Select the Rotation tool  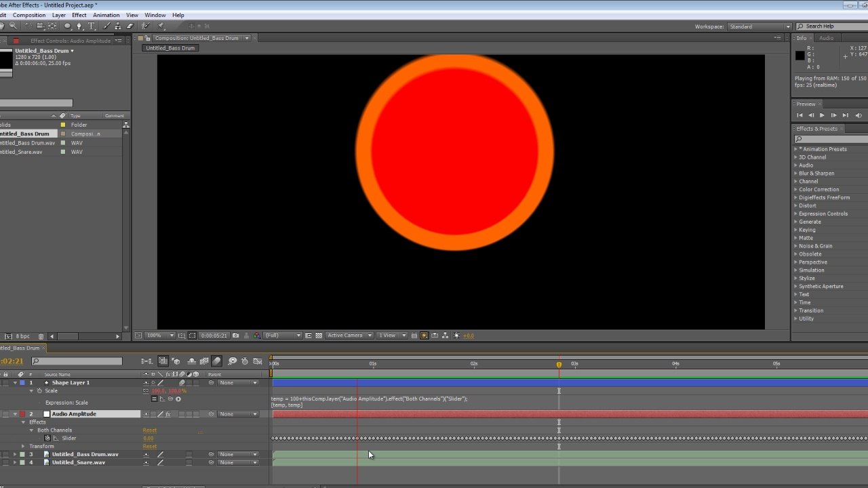[x=28, y=26]
